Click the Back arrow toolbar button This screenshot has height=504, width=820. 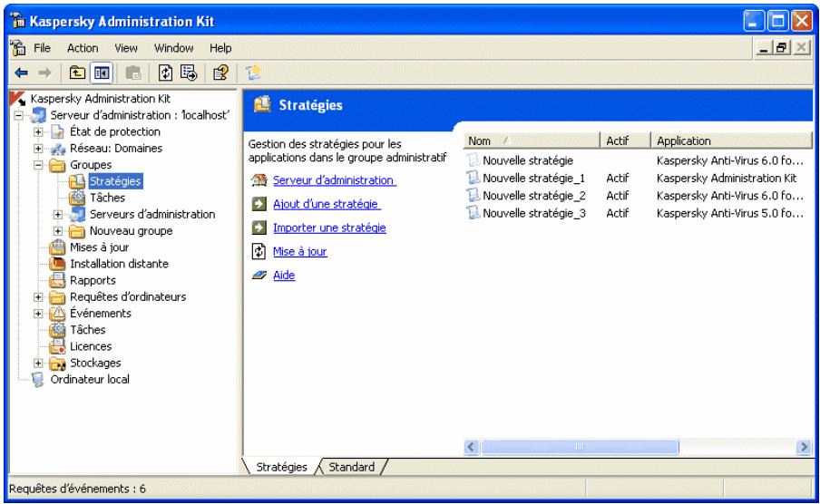pyautogui.click(x=21, y=73)
